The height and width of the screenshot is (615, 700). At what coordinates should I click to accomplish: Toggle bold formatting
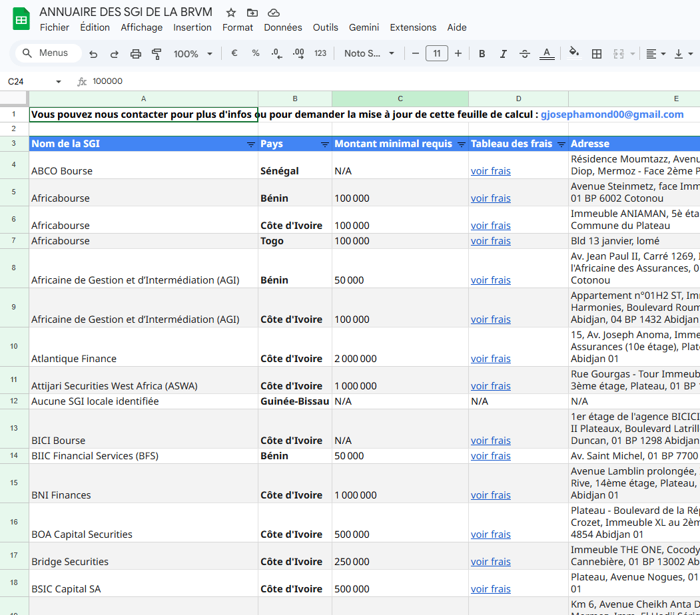(x=482, y=54)
